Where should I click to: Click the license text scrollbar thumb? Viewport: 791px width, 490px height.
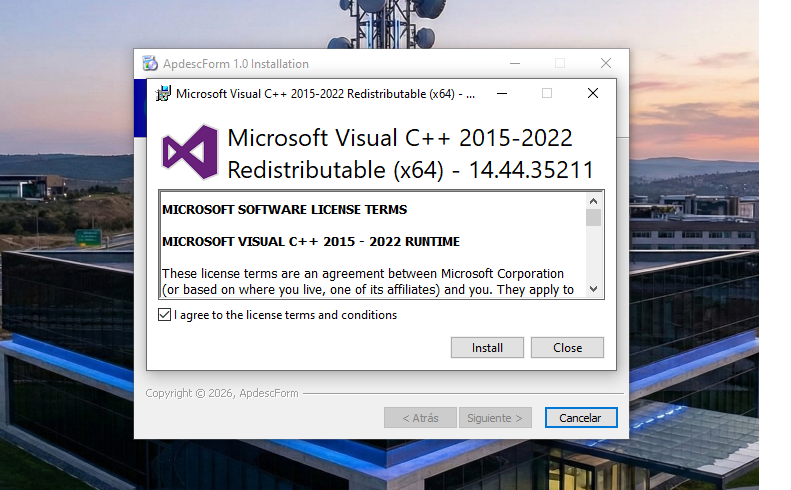(593, 217)
